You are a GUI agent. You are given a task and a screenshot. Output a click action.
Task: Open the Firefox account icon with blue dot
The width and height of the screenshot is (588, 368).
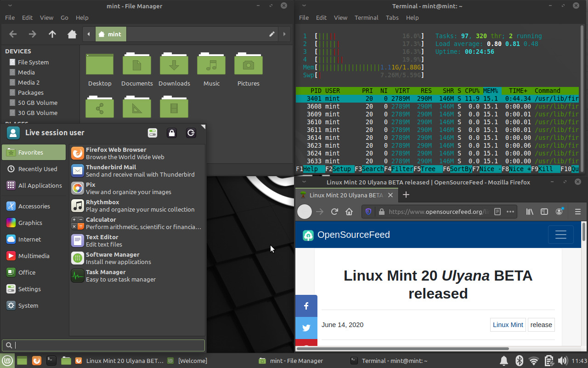pyautogui.click(x=559, y=212)
